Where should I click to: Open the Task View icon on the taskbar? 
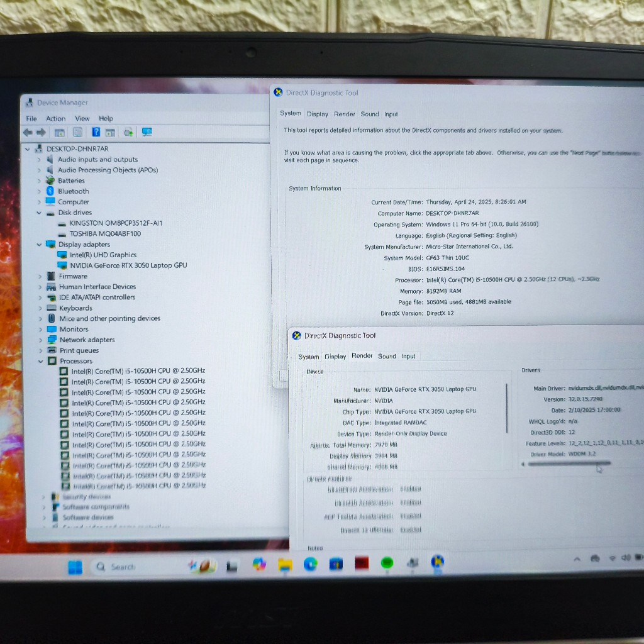232,567
